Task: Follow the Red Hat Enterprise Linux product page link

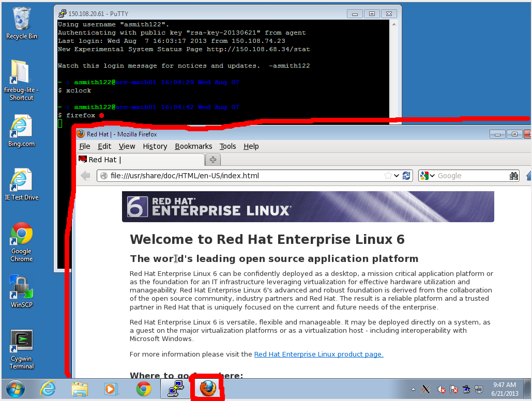Action: [318, 354]
